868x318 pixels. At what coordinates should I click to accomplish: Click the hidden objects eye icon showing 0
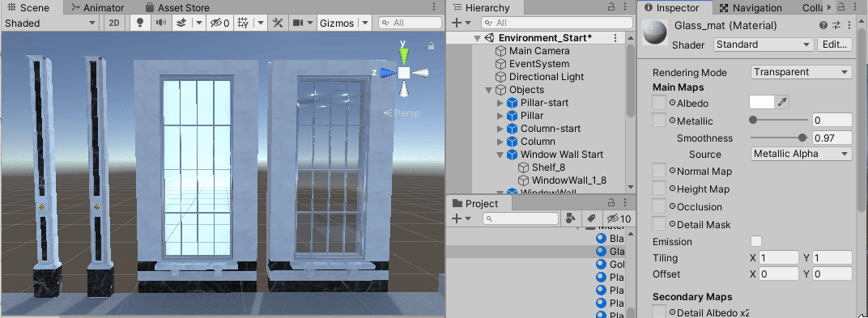219,23
